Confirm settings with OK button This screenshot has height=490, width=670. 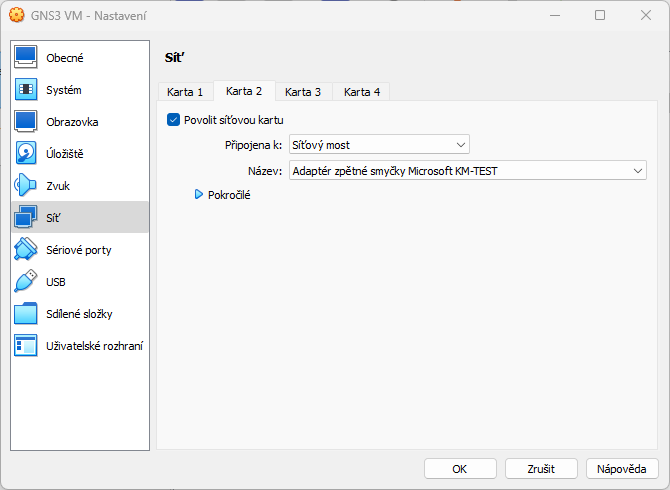[x=460, y=469]
